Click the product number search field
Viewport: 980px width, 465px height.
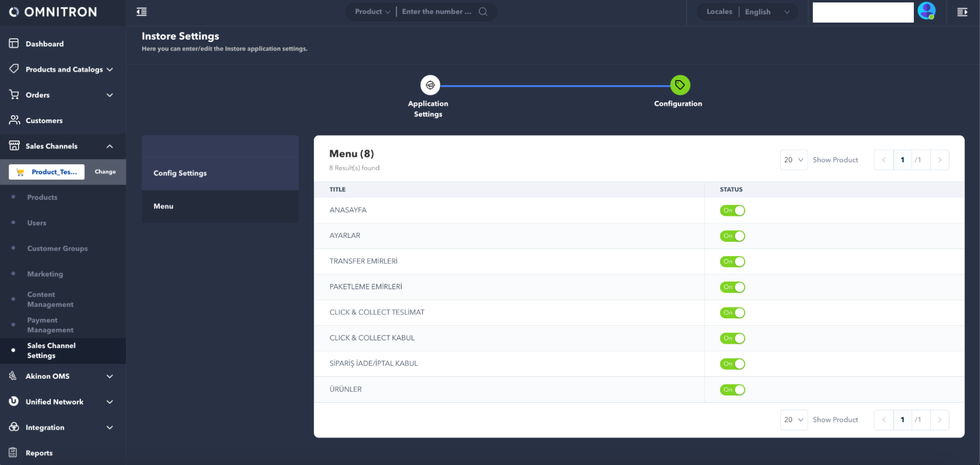[436, 12]
